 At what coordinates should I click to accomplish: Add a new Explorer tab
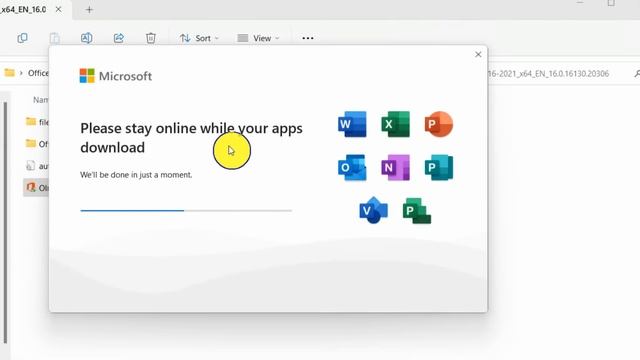(x=89, y=9)
